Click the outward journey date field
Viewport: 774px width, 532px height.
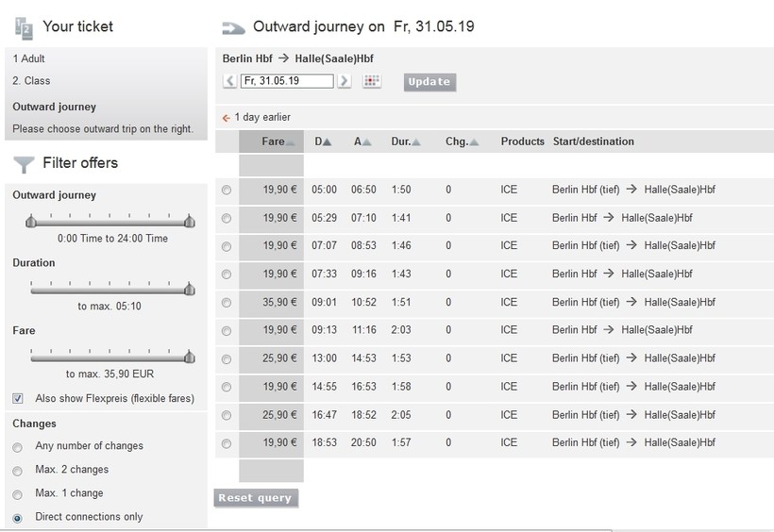tap(287, 82)
